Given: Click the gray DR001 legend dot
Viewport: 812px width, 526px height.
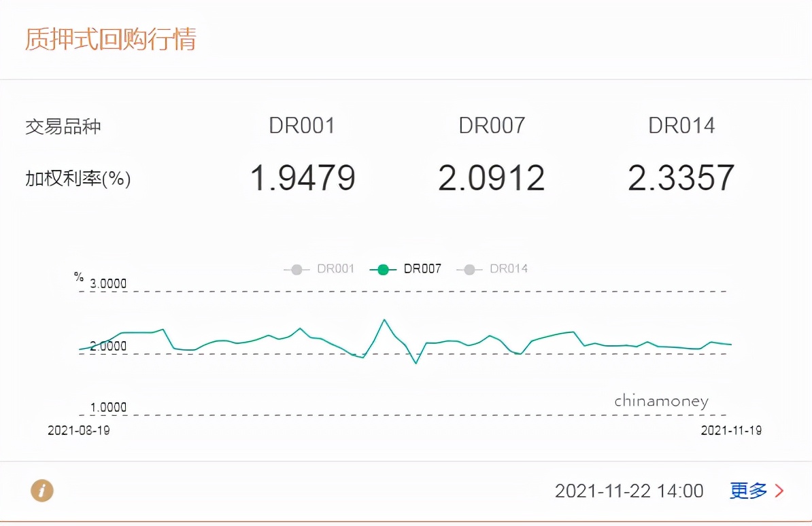Looking at the screenshot, I should coord(296,269).
